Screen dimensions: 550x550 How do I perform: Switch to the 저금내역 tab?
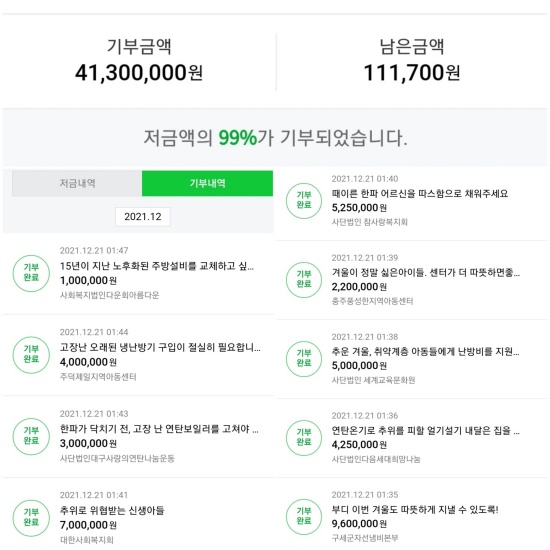[77, 183]
